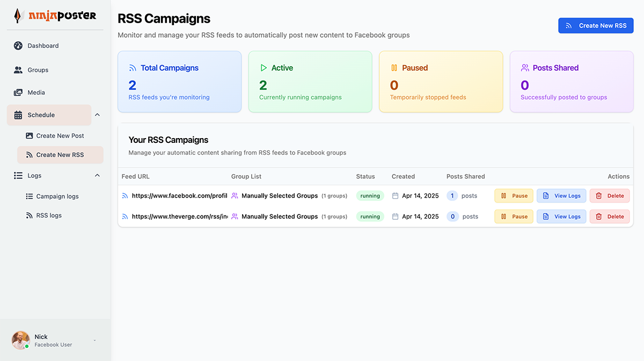Click RSS icon of theverge.com feed row
This screenshot has width=644, height=361.
[x=125, y=216]
